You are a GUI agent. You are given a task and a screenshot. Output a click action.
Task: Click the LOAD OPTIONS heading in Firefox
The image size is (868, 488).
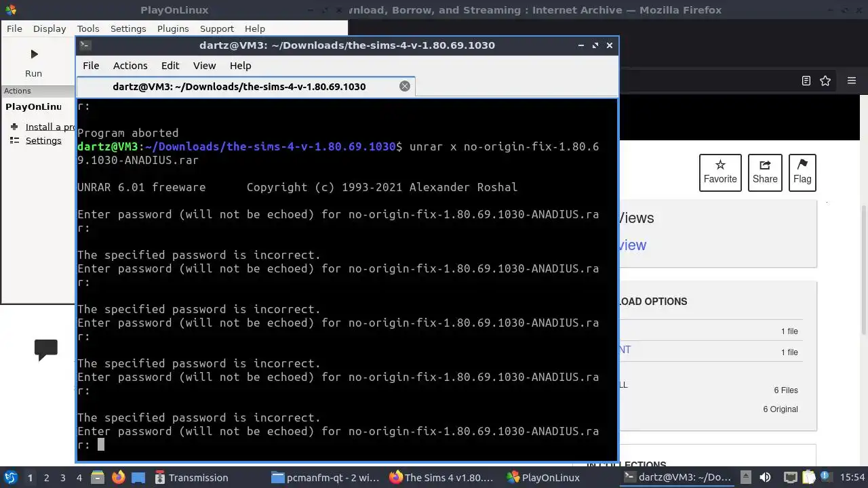pos(653,302)
